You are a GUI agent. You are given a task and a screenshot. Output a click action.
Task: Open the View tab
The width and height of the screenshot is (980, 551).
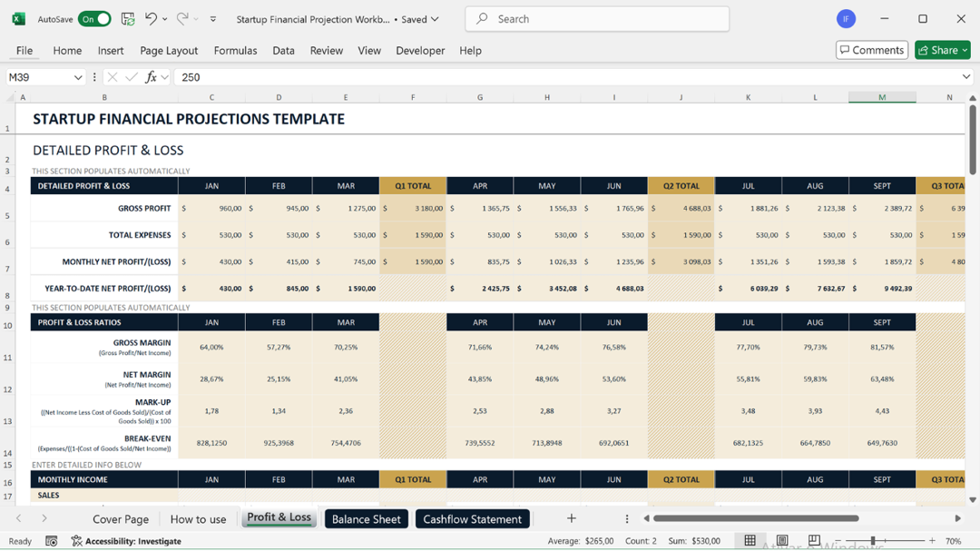click(369, 51)
